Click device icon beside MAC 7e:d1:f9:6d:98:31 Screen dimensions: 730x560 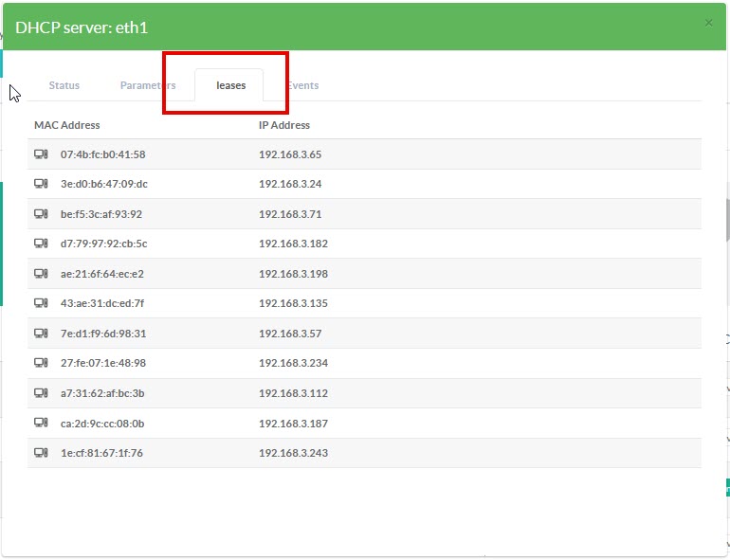41,334
